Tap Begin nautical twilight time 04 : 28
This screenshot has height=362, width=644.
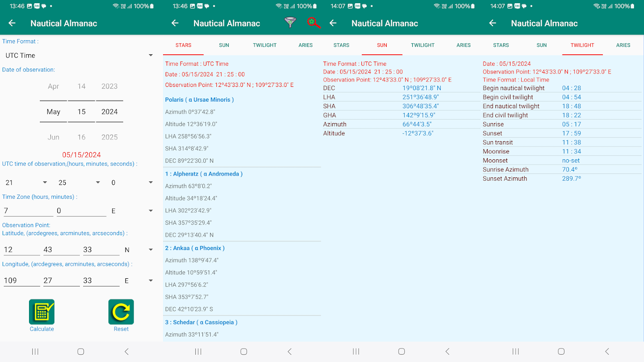572,88
